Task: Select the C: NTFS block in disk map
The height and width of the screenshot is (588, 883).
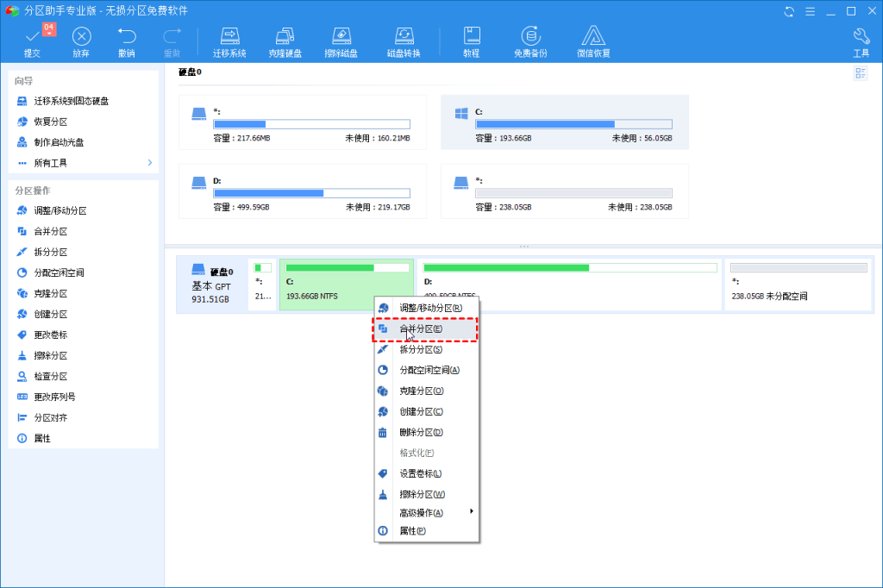Action: 347,285
